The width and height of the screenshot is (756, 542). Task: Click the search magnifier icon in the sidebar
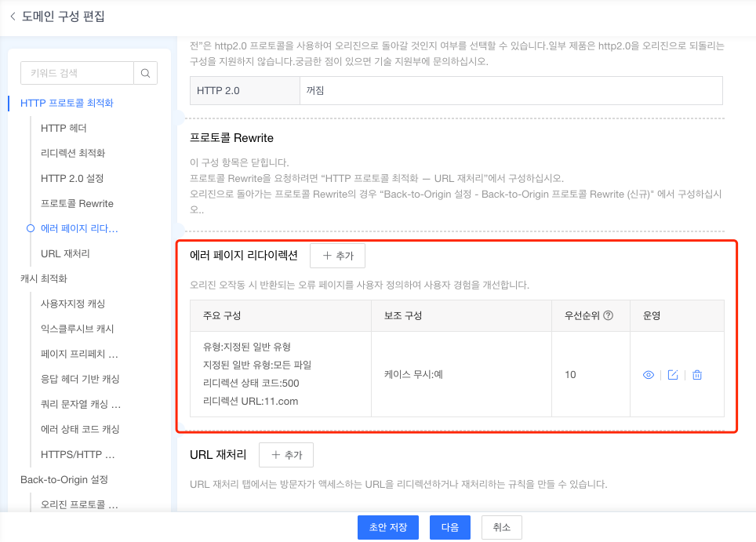(145, 72)
